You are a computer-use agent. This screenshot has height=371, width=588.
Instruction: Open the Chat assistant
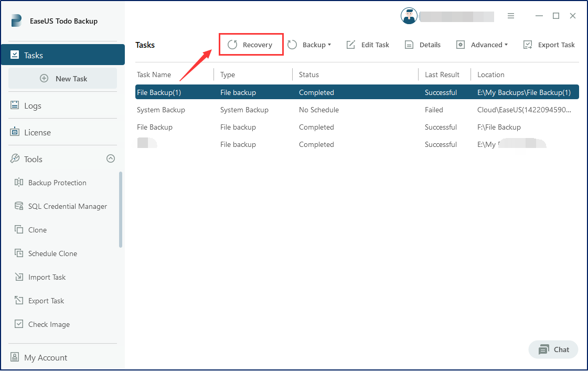pyautogui.click(x=553, y=349)
